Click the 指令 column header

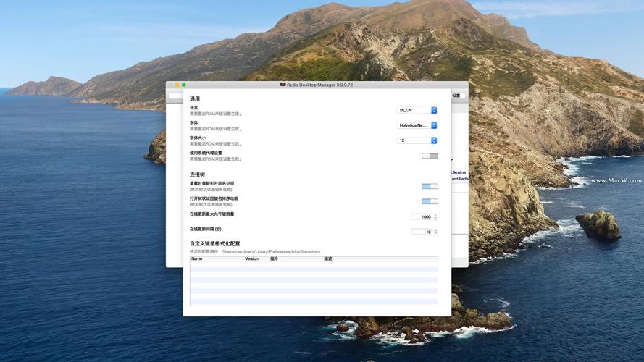[x=296, y=258]
